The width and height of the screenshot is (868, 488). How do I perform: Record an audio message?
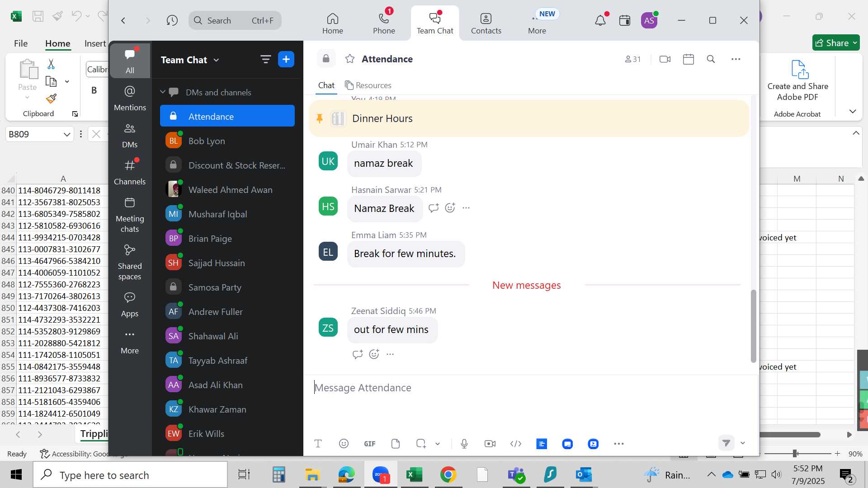click(x=464, y=444)
